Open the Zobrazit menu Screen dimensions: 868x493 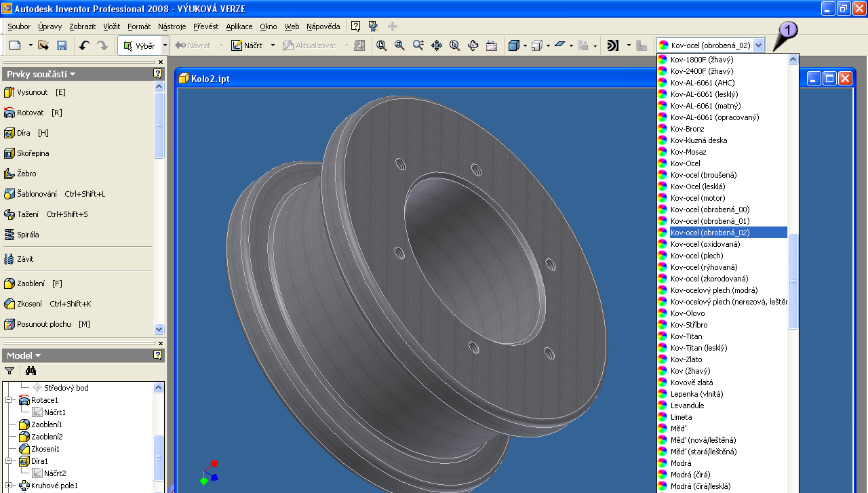(x=83, y=26)
